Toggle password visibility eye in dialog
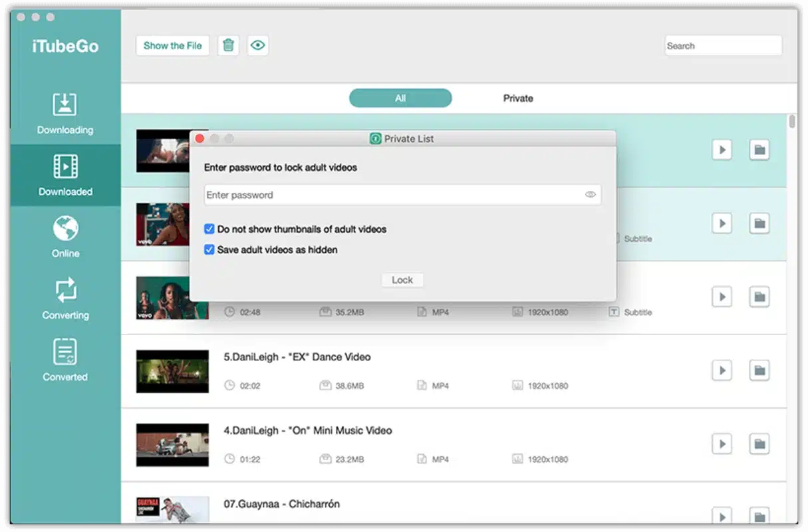This screenshot has height=532, width=808. coord(590,195)
